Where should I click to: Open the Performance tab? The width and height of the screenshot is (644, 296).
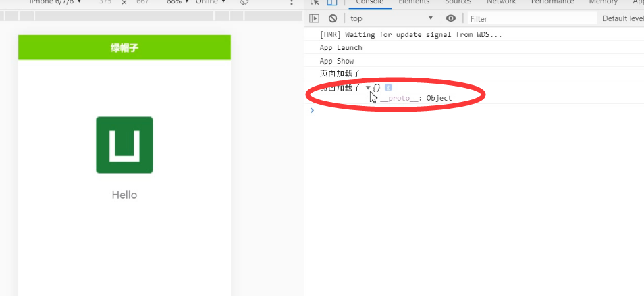point(552,3)
